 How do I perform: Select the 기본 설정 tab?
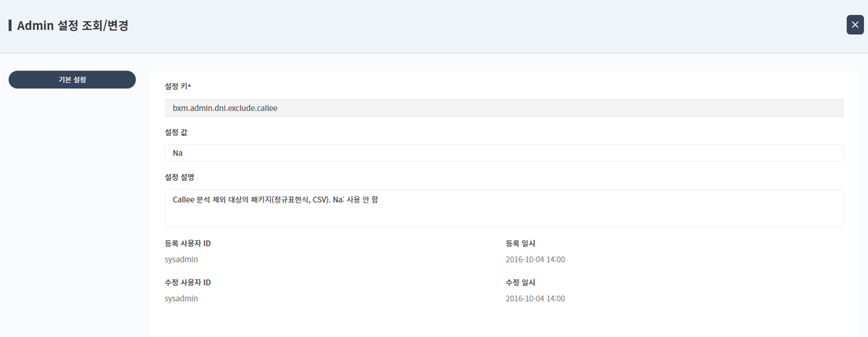(72, 79)
